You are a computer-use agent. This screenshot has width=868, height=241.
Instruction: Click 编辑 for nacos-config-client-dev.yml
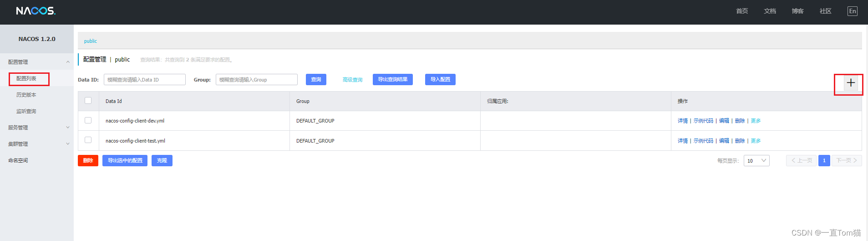point(724,121)
